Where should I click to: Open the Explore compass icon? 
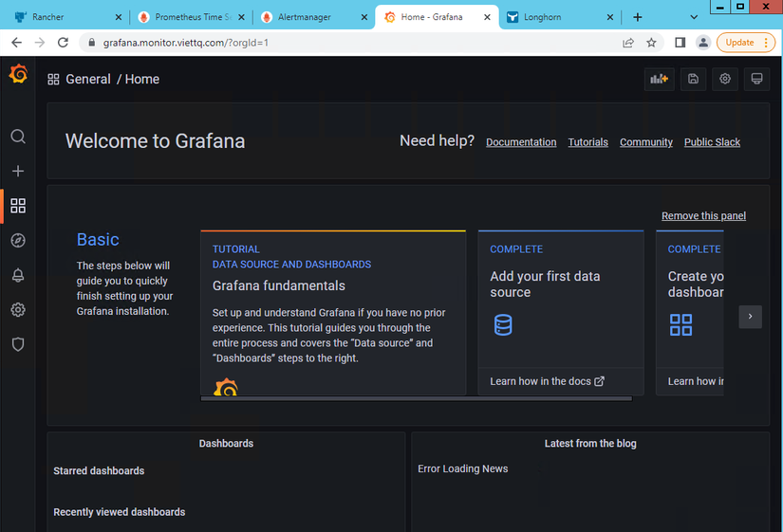click(x=18, y=241)
